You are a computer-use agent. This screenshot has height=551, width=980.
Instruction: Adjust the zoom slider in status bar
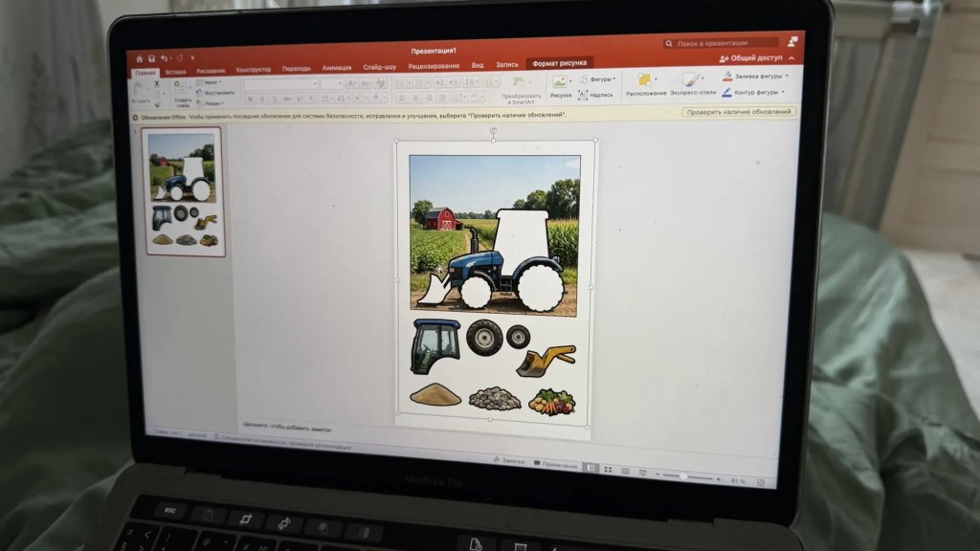pos(682,475)
